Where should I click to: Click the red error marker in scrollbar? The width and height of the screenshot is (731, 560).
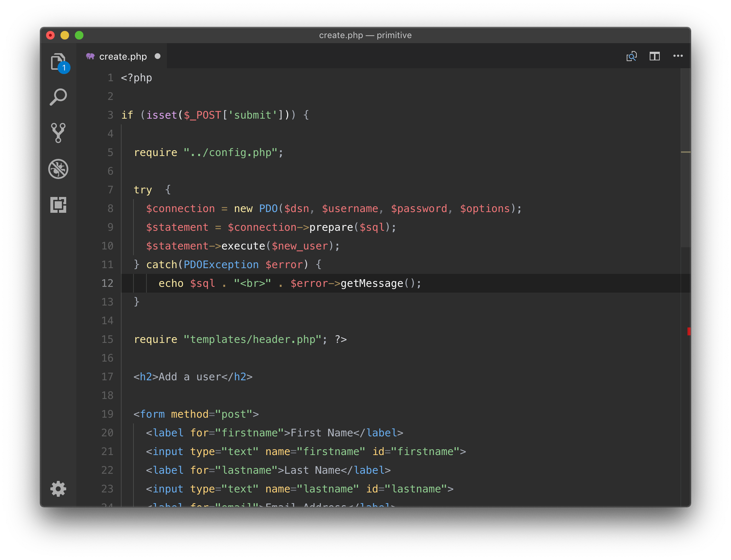pos(689,331)
